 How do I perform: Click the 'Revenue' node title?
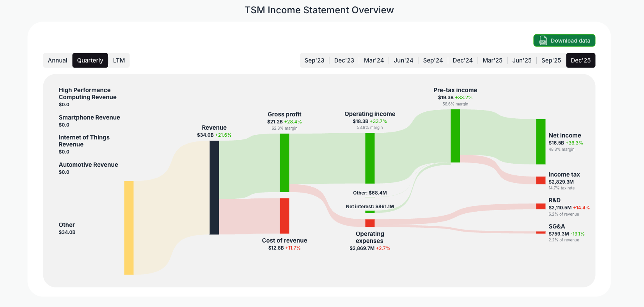[214, 128]
